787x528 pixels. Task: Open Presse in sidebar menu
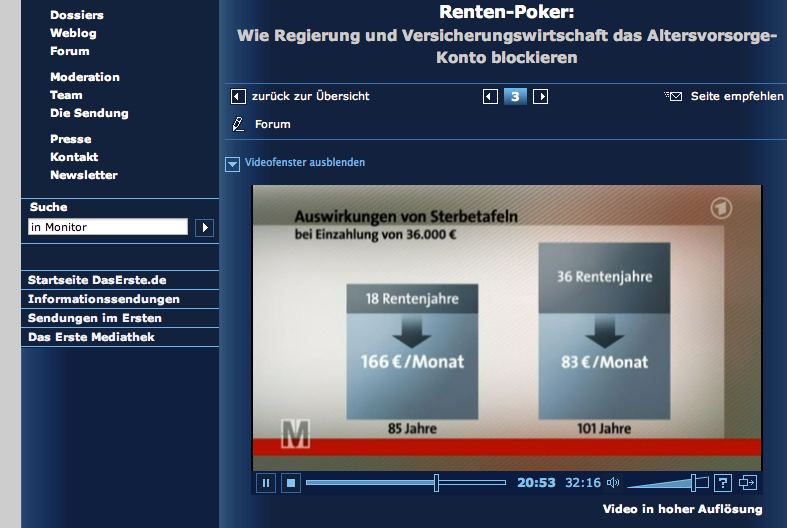point(71,139)
